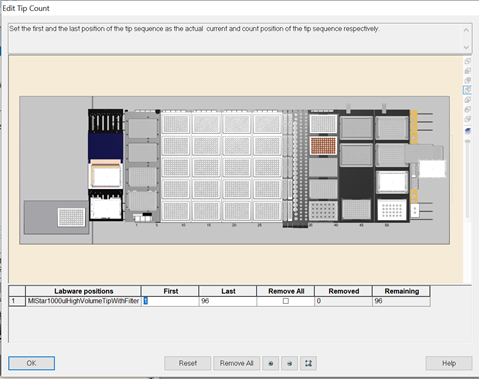
Task: Select the third deck view orientation icon
Action: tap(468, 81)
